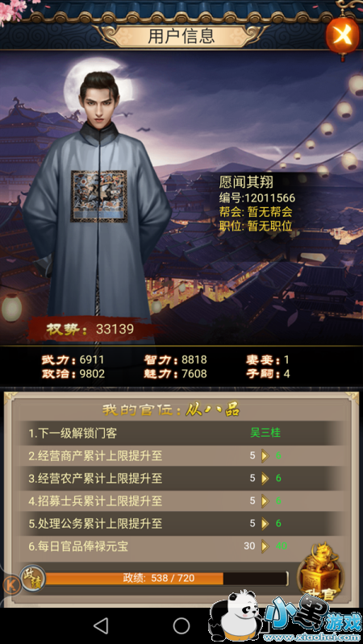Tap the golden 升官 seal icon
Viewport: 363px width, 644px height.
[319, 573]
